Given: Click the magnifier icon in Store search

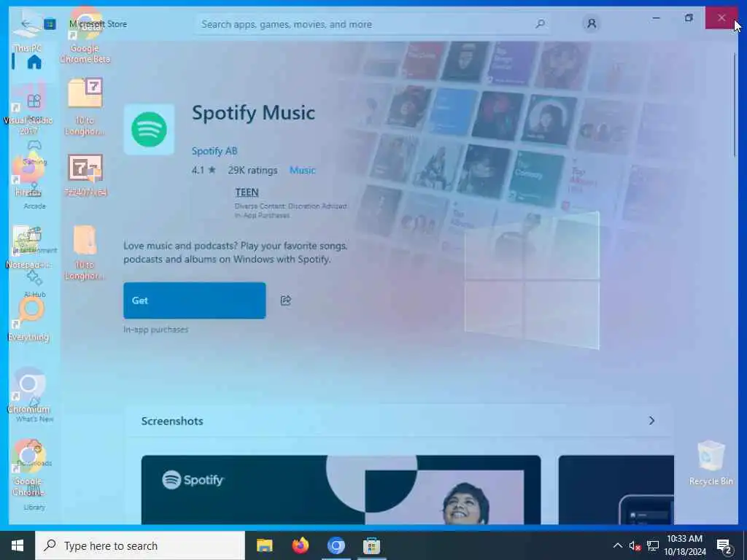Looking at the screenshot, I should (x=540, y=24).
